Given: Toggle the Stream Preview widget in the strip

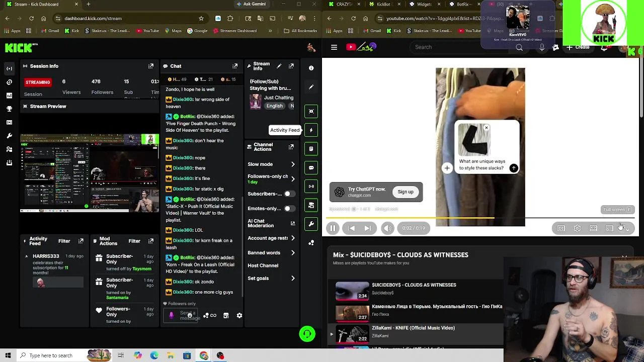Looking at the screenshot, I should coord(311,111).
